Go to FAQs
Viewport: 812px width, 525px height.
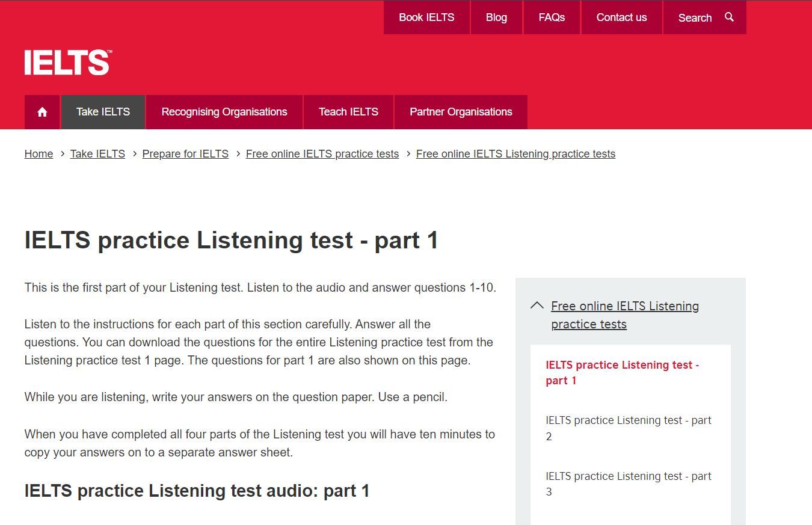tap(552, 17)
